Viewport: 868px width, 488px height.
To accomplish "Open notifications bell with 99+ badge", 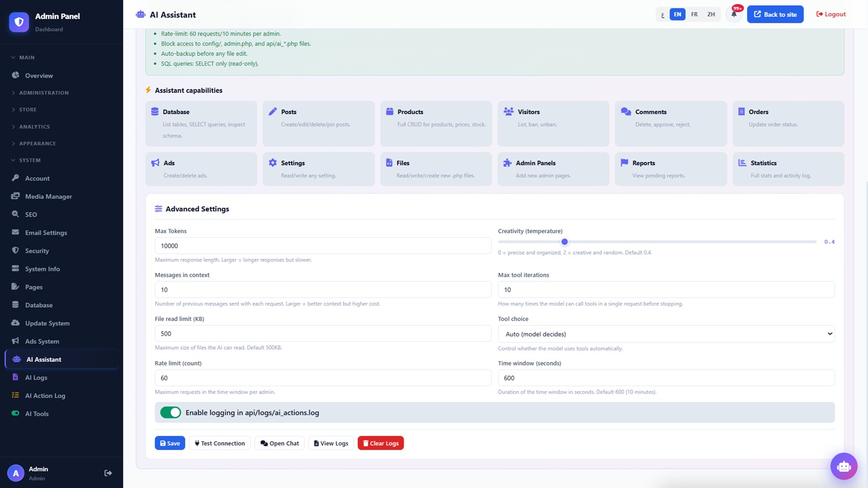I will point(734,14).
